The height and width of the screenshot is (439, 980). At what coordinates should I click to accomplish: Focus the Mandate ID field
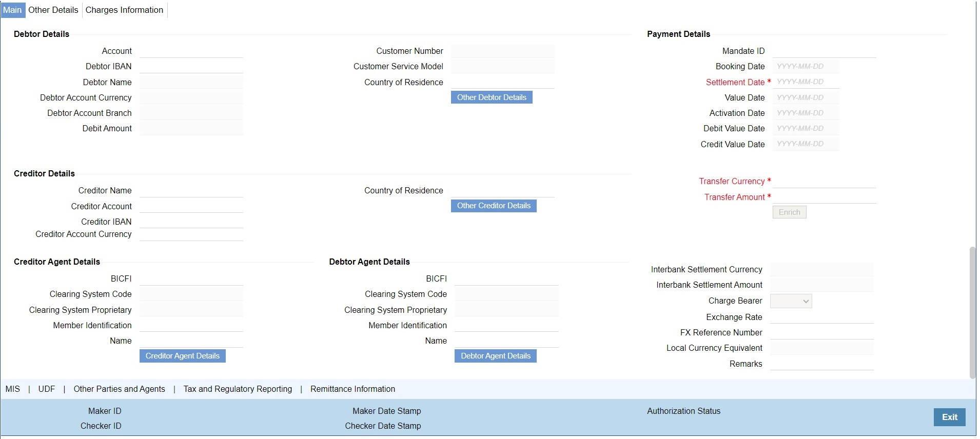(825, 51)
